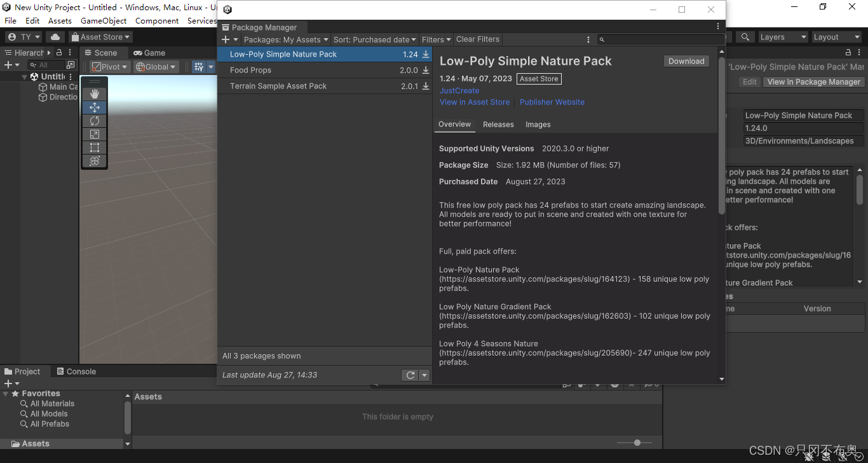Select the Scale tool in Scene toolbar

(95, 134)
